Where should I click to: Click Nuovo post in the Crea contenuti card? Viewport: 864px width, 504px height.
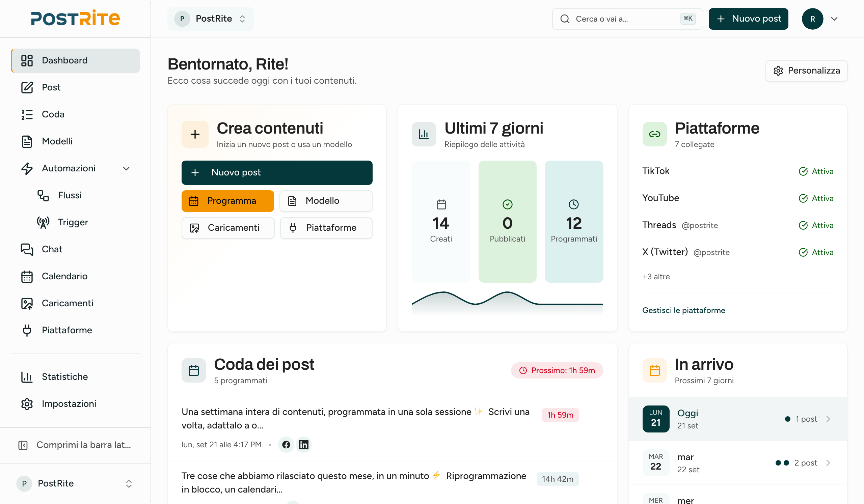(277, 173)
